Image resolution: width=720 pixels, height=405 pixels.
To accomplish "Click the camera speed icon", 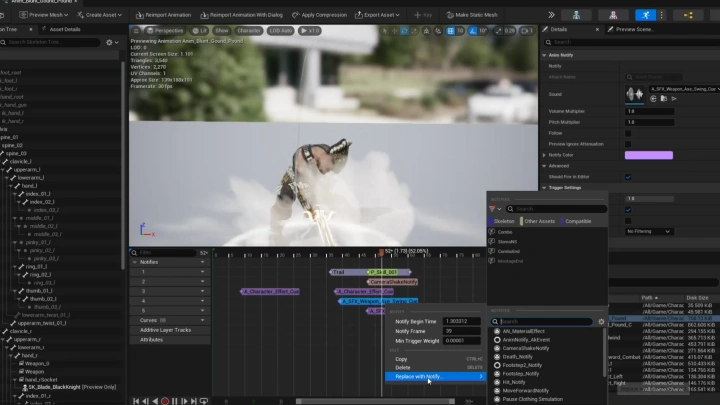I will [525, 31].
